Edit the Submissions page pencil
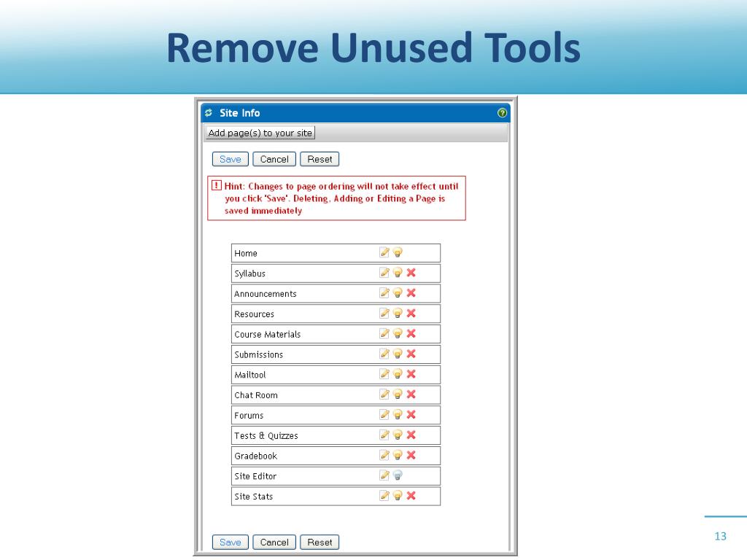Image resolution: width=747 pixels, height=560 pixels. pos(384,354)
